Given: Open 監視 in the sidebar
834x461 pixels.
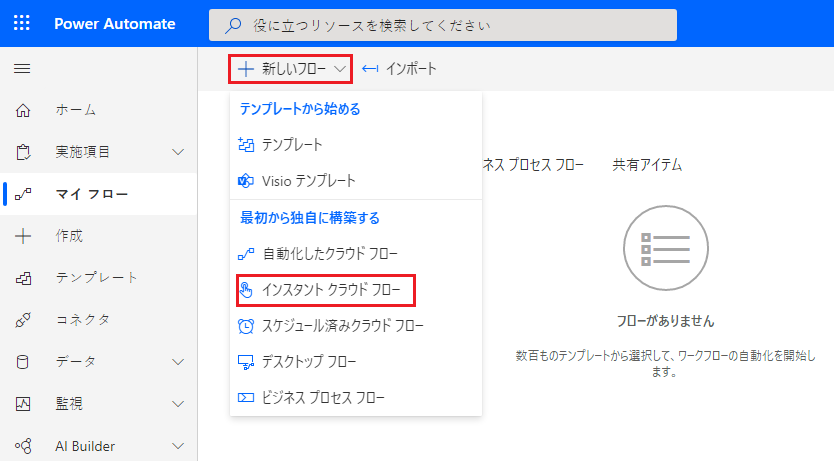Looking at the screenshot, I should coord(99,404).
